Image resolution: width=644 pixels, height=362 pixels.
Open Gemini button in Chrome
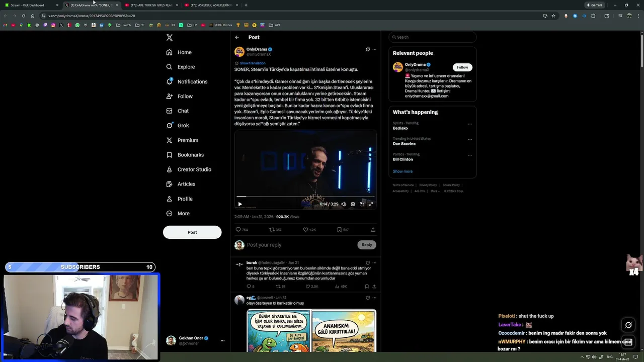coord(594,5)
